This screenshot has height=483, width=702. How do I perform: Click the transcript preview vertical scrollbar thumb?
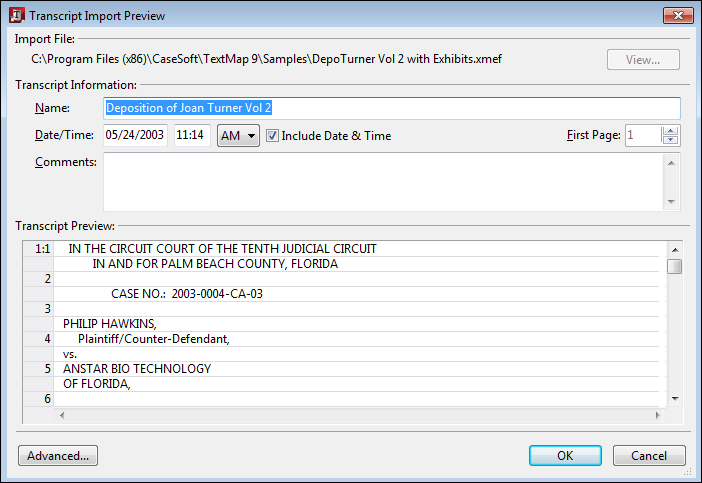click(x=674, y=266)
